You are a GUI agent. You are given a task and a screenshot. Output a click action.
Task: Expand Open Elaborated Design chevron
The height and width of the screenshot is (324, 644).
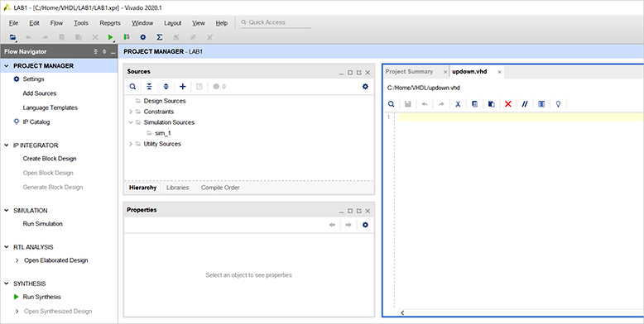pos(17,260)
